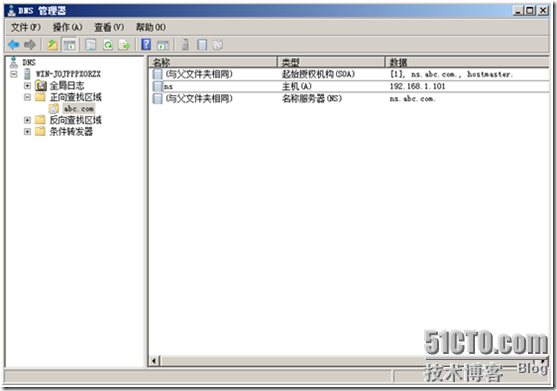Click the 192.168.1.101 data cell

[x=417, y=86]
